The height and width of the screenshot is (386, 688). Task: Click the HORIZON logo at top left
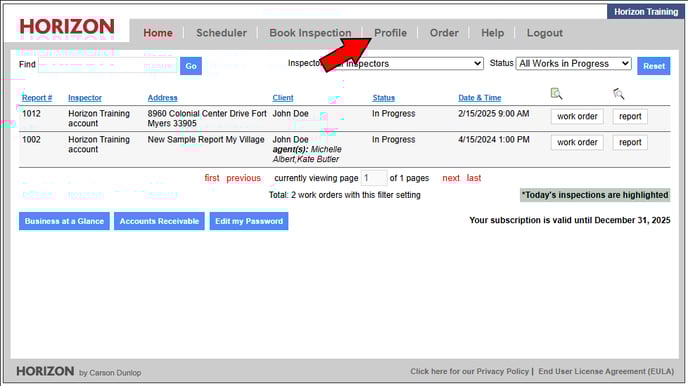click(x=67, y=27)
